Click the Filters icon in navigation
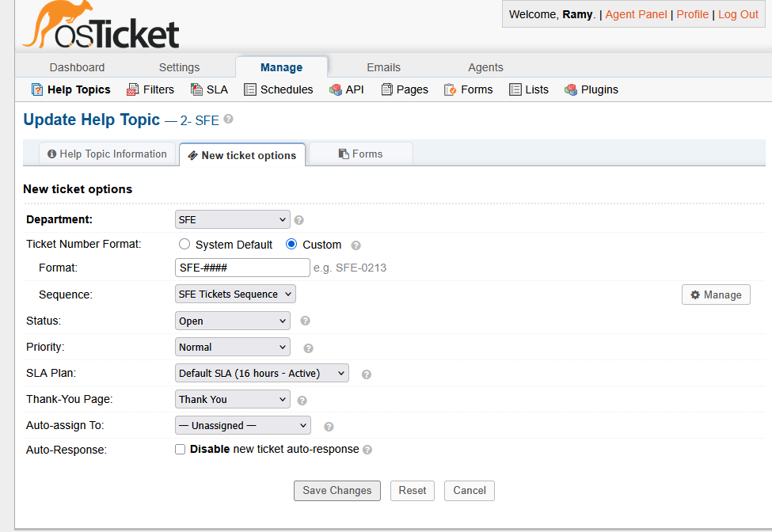This screenshot has height=532, width=772. pyautogui.click(x=133, y=89)
